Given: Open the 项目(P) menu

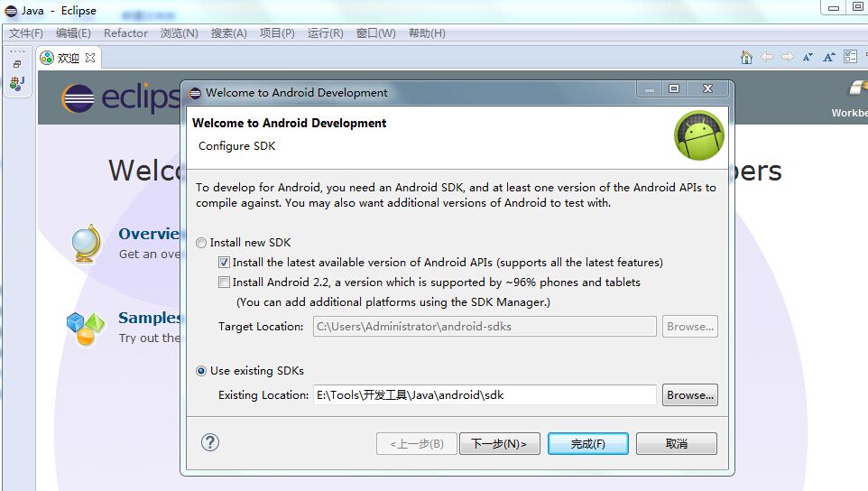Looking at the screenshot, I should [277, 33].
